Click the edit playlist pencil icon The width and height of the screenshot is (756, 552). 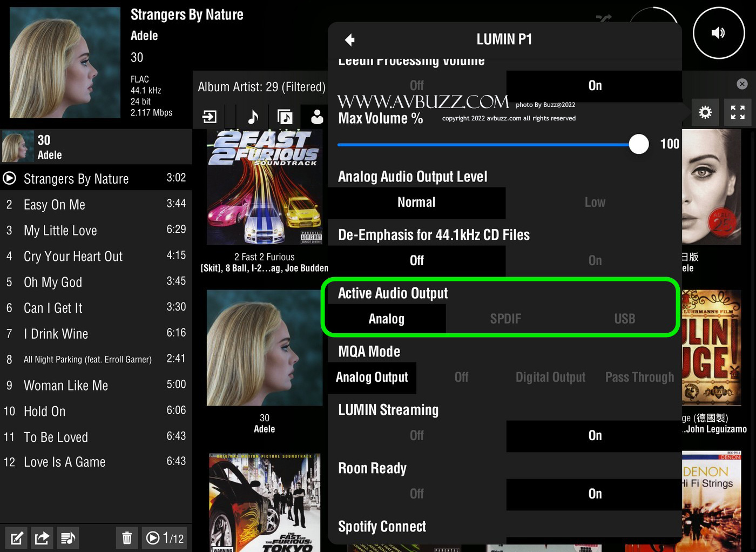17,538
